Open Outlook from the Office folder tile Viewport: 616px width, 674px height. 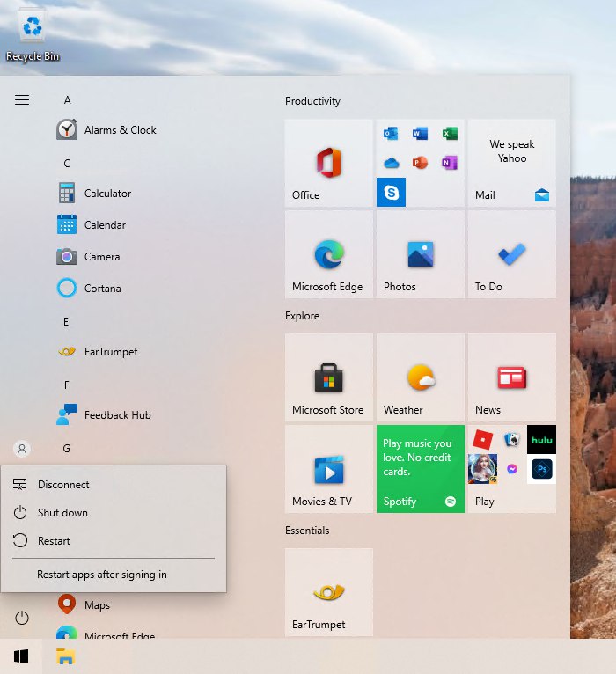391,134
